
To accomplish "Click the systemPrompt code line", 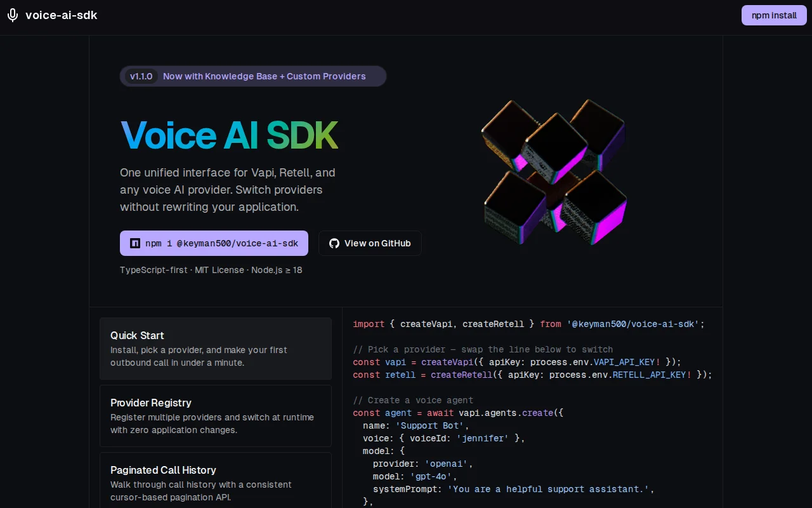I will click(514, 489).
